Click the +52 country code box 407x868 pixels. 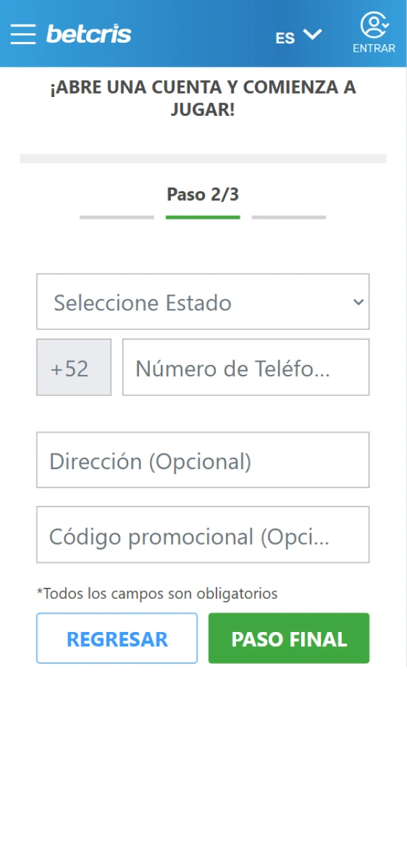pos(73,367)
